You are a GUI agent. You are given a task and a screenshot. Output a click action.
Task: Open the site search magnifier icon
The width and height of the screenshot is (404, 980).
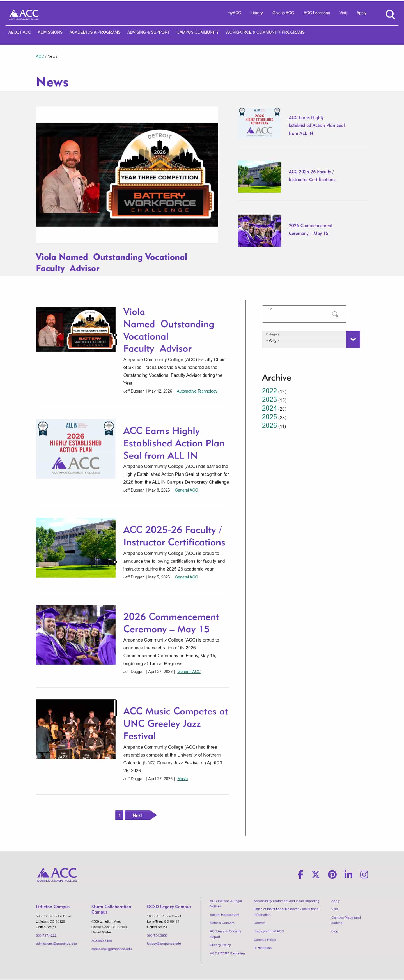click(x=390, y=15)
